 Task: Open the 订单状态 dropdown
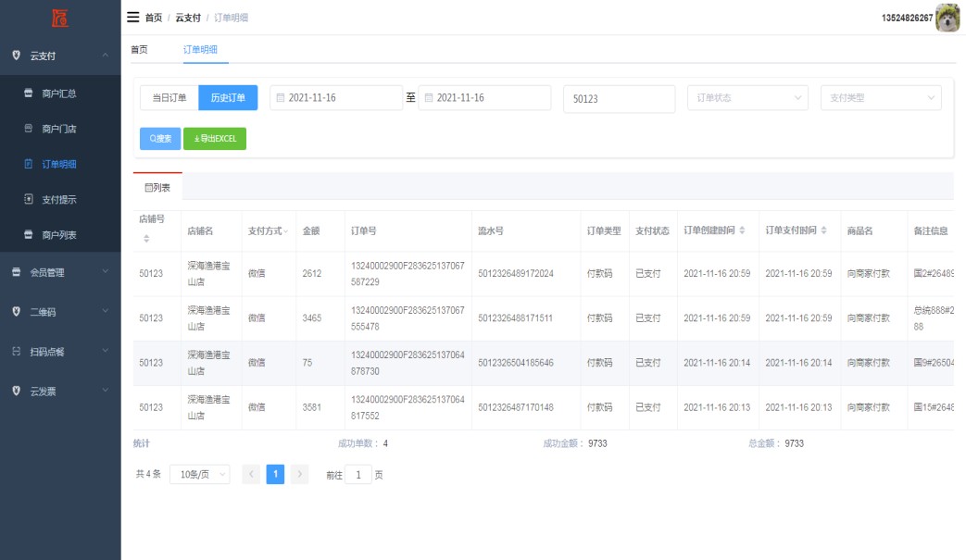(x=748, y=98)
